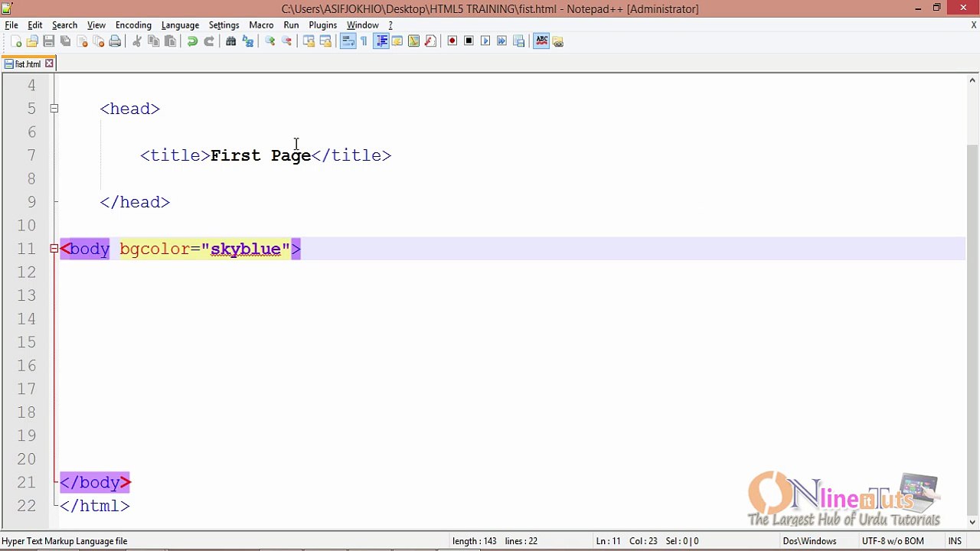Print the document via the printer icon
The width and height of the screenshot is (980, 551).
coord(115,41)
